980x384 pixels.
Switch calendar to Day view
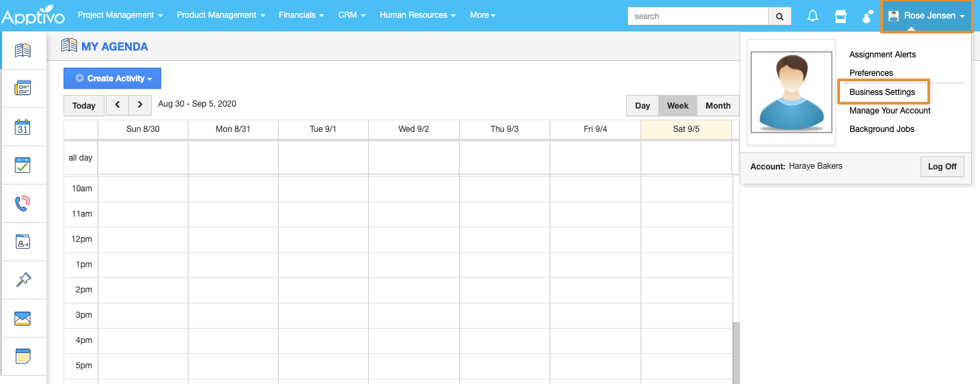[x=642, y=106]
